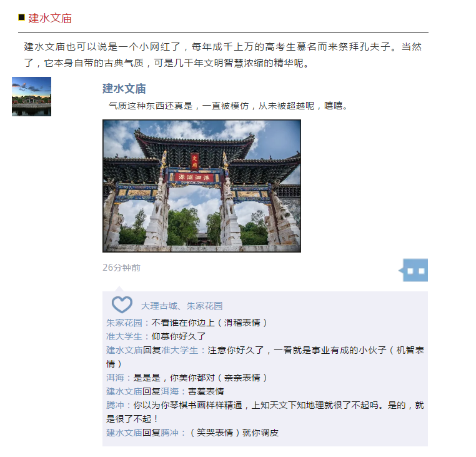
Task: Click the 26分钟前 timestamp
Action: click(121, 268)
